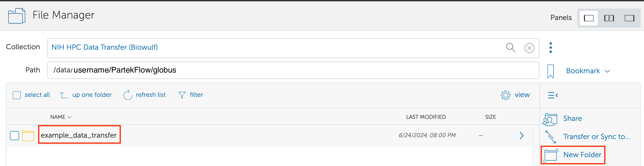Choose Share from the side menu
644x166 pixels.
tap(572, 118)
